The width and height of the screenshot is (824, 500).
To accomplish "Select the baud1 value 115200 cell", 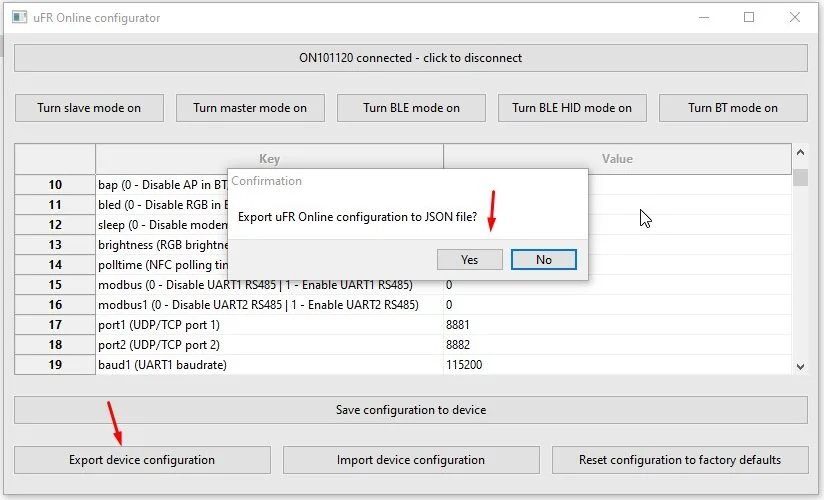I will tap(617, 365).
